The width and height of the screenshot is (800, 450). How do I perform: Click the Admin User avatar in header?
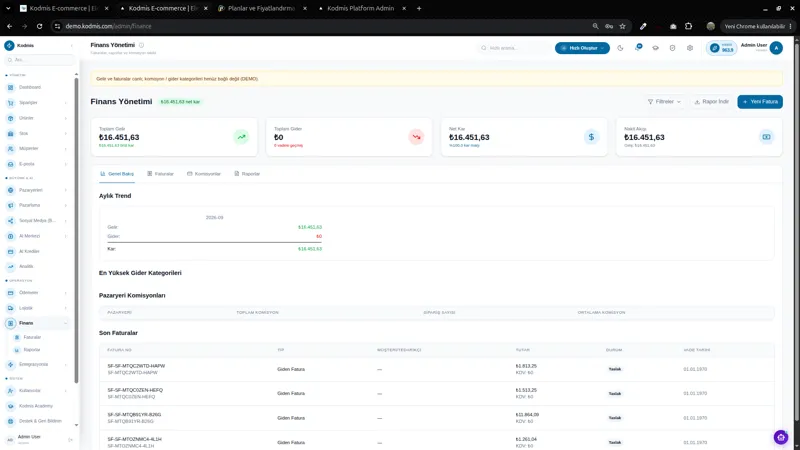click(x=776, y=48)
